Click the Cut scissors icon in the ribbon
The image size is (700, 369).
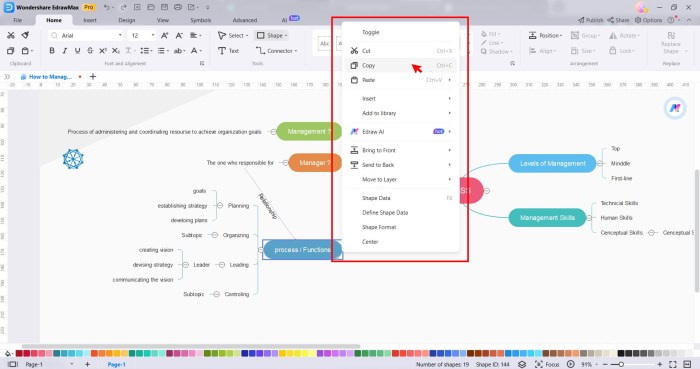tap(11, 35)
